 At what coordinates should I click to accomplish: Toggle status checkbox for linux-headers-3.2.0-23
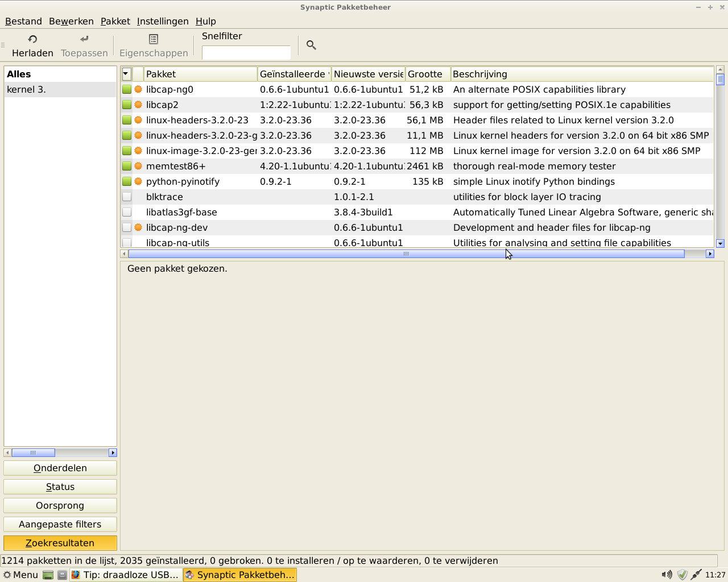tap(127, 120)
